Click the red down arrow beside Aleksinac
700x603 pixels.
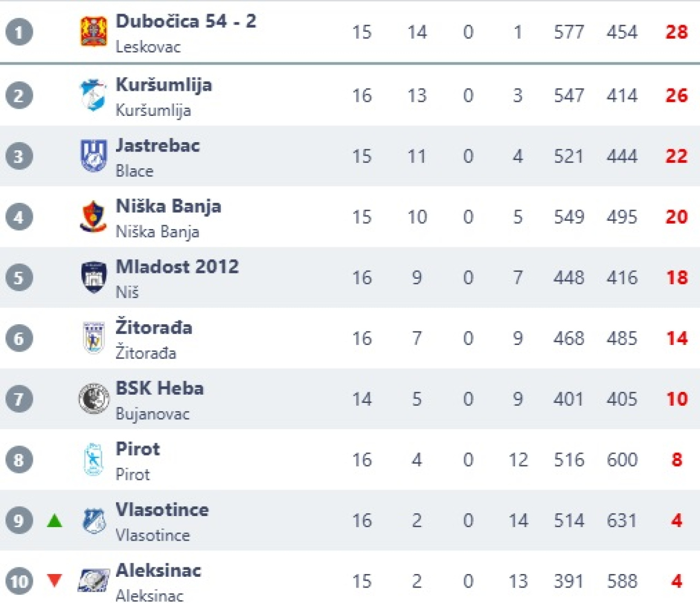click(x=55, y=580)
